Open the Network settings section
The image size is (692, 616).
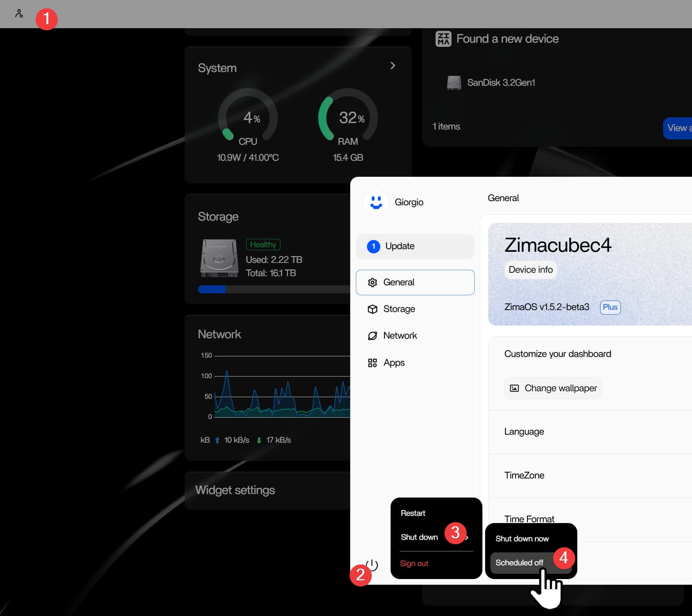point(400,336)
